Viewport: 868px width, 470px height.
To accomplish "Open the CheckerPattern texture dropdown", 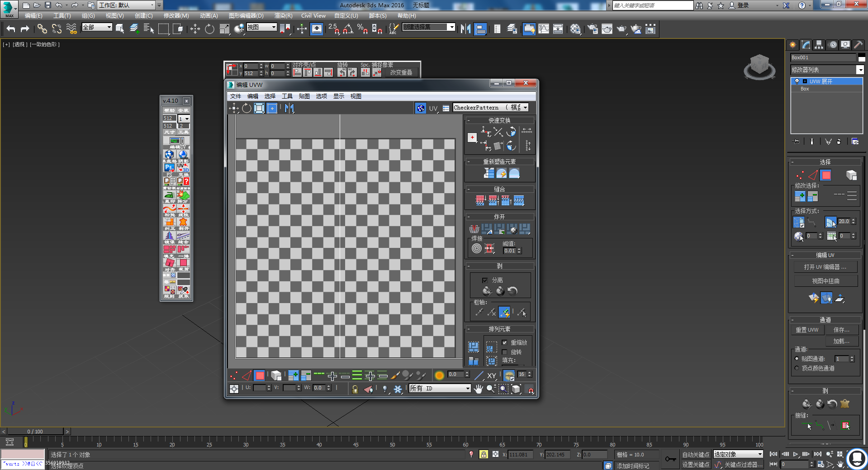I will [525, 107].
